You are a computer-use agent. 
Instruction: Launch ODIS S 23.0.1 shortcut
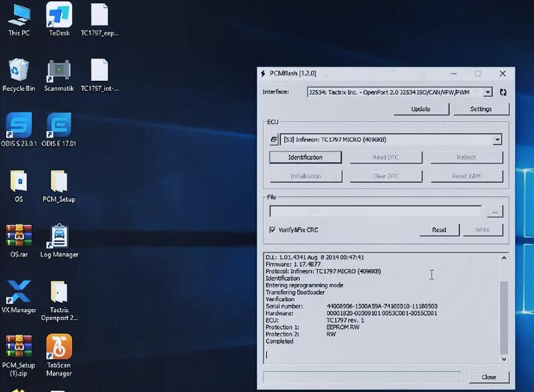click(19, 126)
